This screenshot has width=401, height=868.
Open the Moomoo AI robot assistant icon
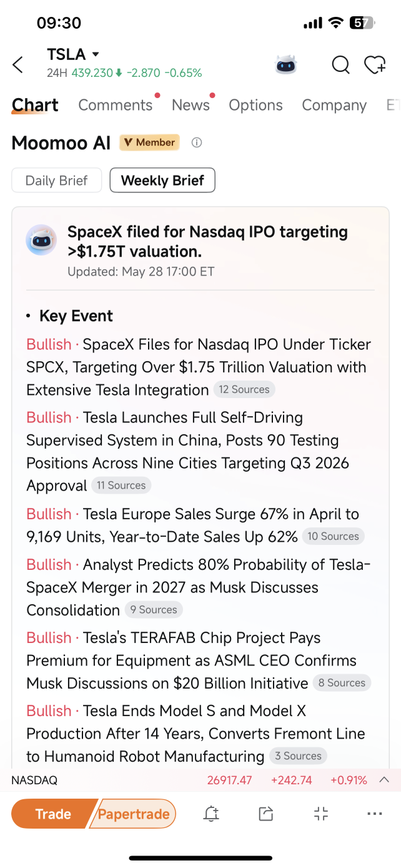click(286, 64)
